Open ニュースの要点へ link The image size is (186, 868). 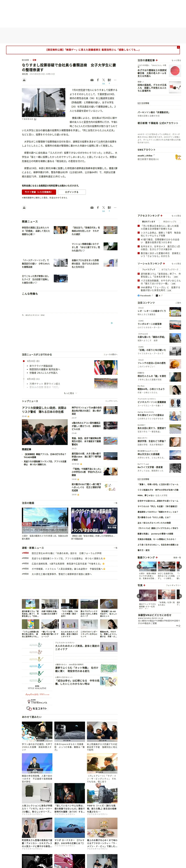click(110, 354)
